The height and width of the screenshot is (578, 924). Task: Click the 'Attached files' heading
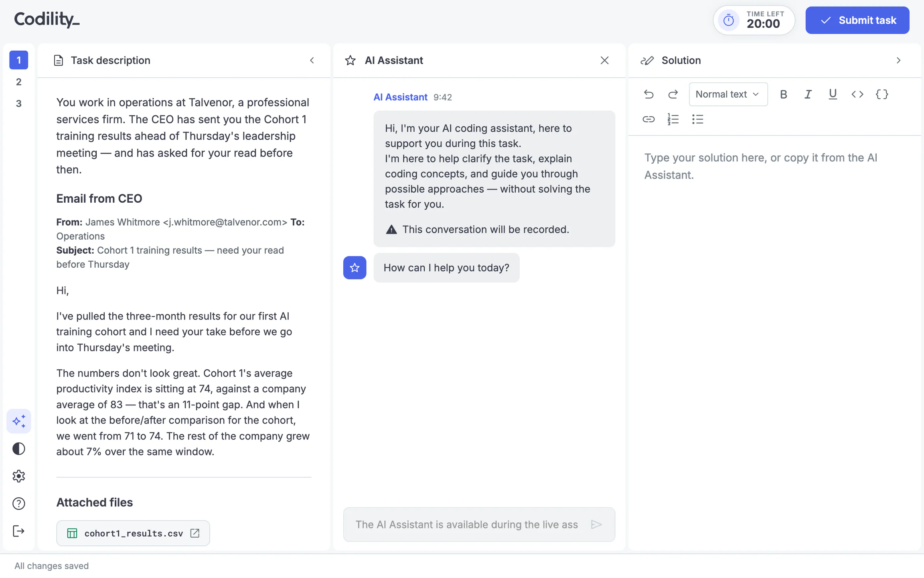click(94, 503)
